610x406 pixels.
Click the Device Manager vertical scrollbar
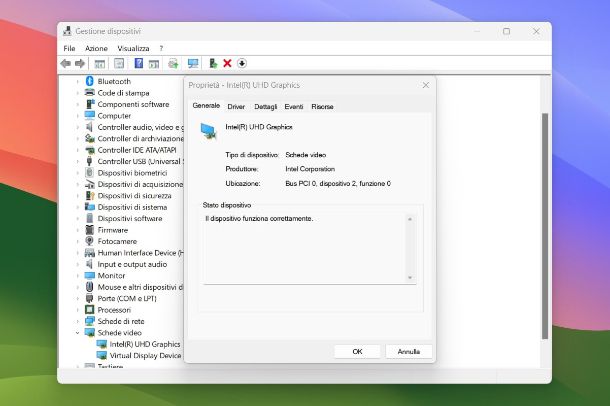545,226
